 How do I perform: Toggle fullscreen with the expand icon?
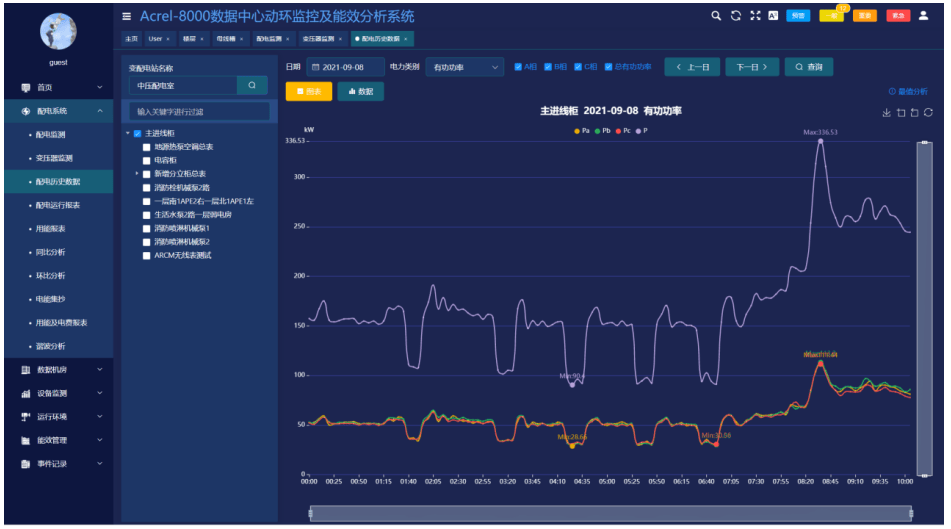pos(755,16)
